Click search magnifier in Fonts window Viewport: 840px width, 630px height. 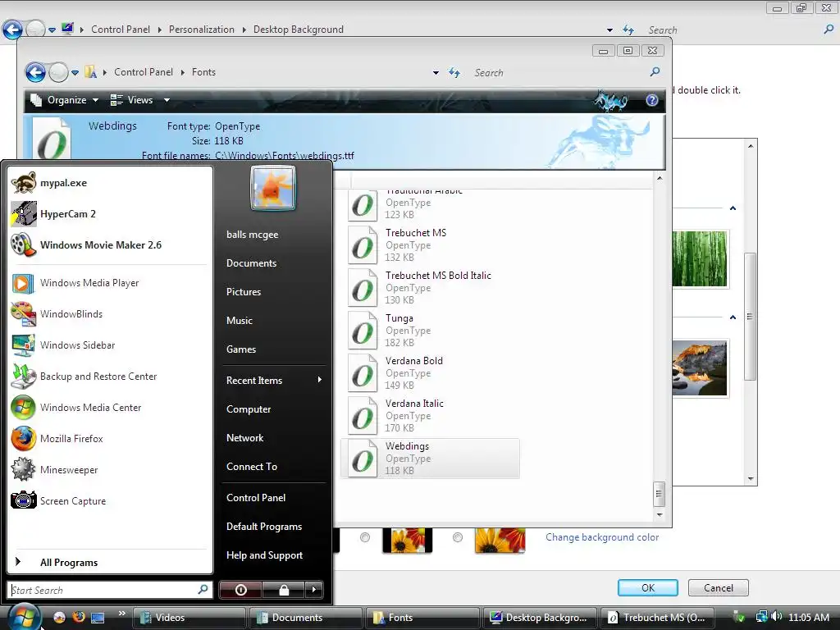[655, 72]
